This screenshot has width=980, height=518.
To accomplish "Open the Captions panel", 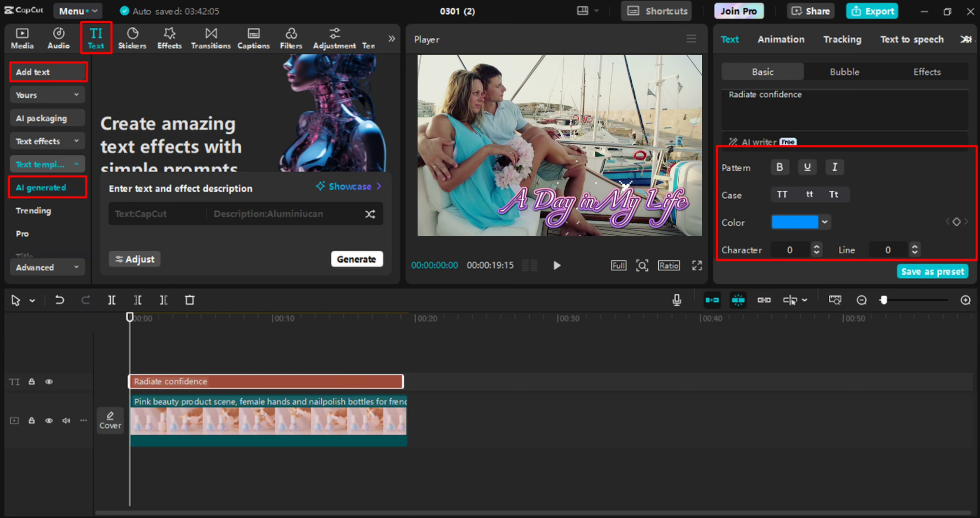I will (x=253, y=38).
